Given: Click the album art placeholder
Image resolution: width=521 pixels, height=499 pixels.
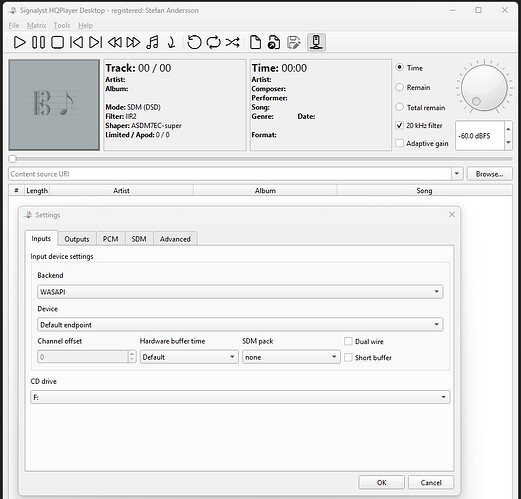Looking at the screenshot, I should [x=54, y=105].
